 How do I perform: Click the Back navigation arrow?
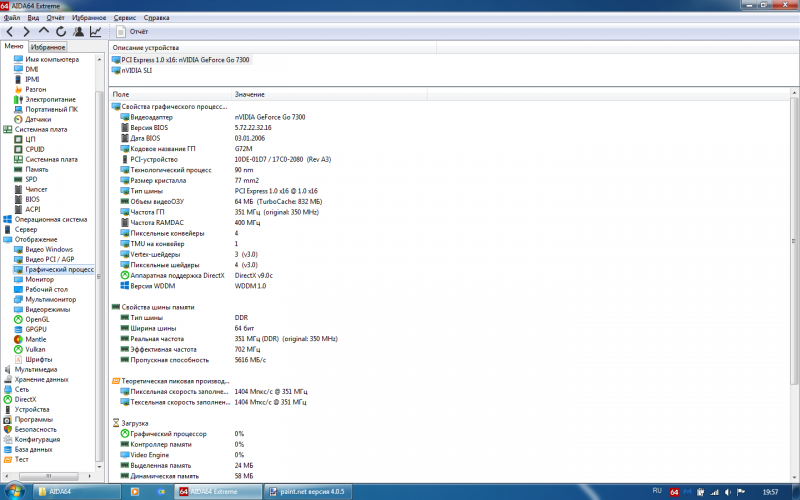9,32
